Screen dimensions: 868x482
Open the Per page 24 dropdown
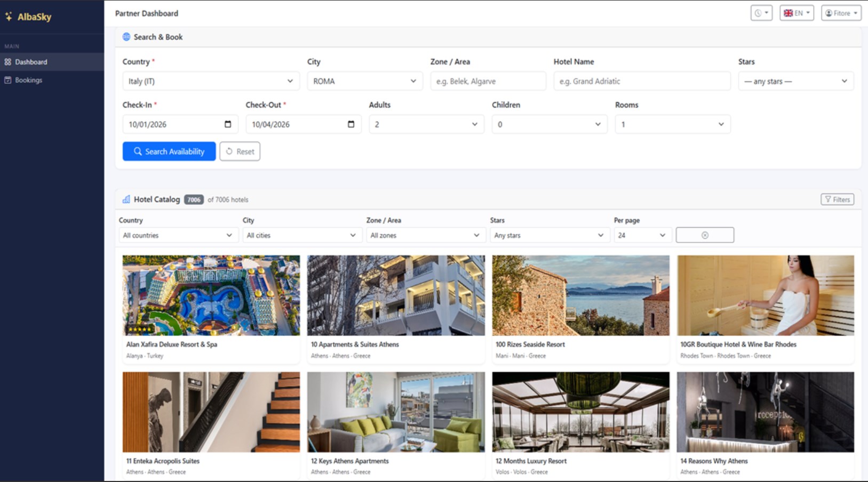coord(642,235)
